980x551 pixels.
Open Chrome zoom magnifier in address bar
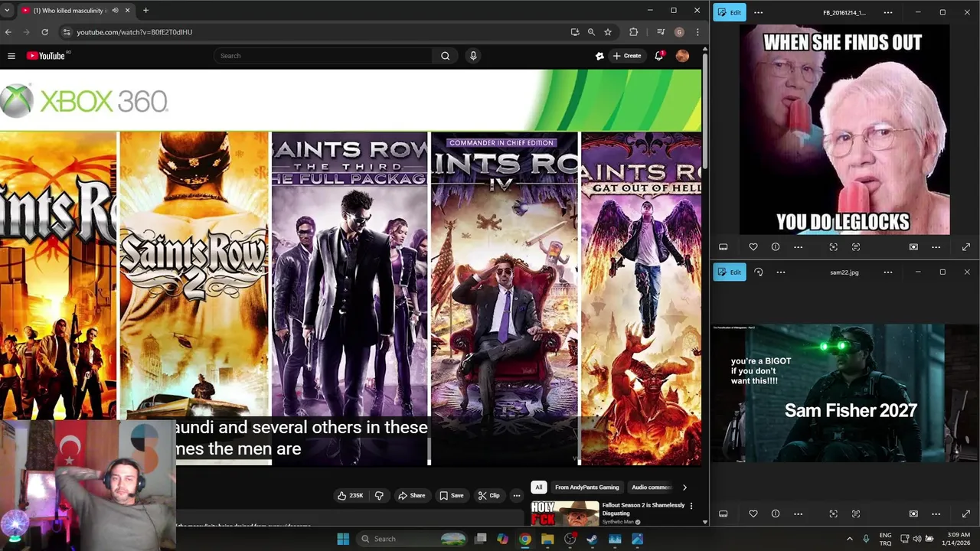[591, 32]
